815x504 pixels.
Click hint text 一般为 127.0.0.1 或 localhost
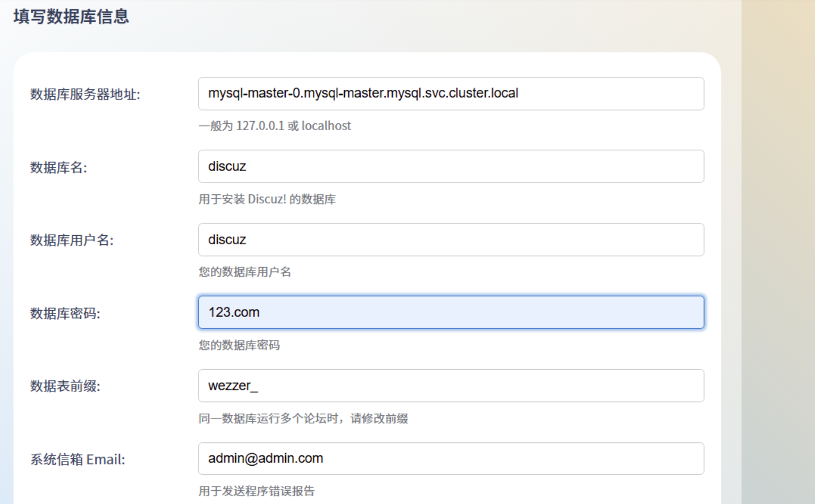click(x=275, y=126)
